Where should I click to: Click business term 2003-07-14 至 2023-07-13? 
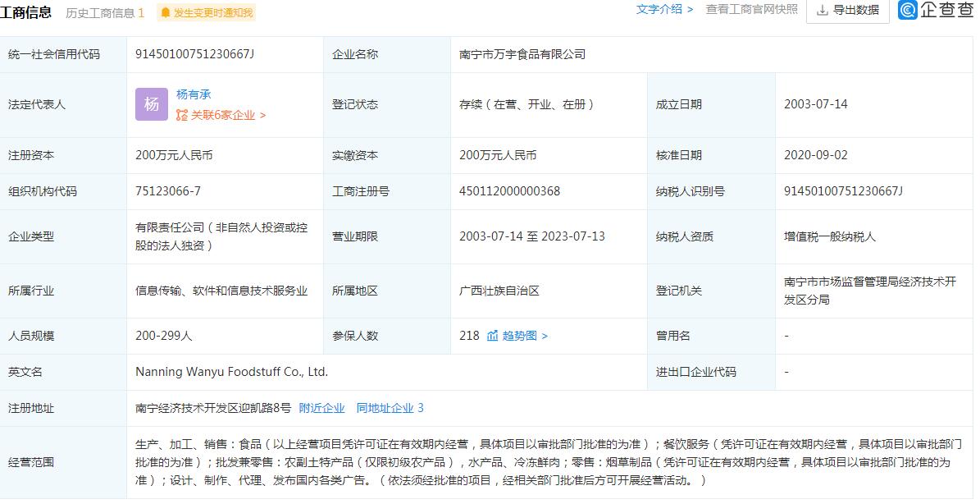point(532,236)
